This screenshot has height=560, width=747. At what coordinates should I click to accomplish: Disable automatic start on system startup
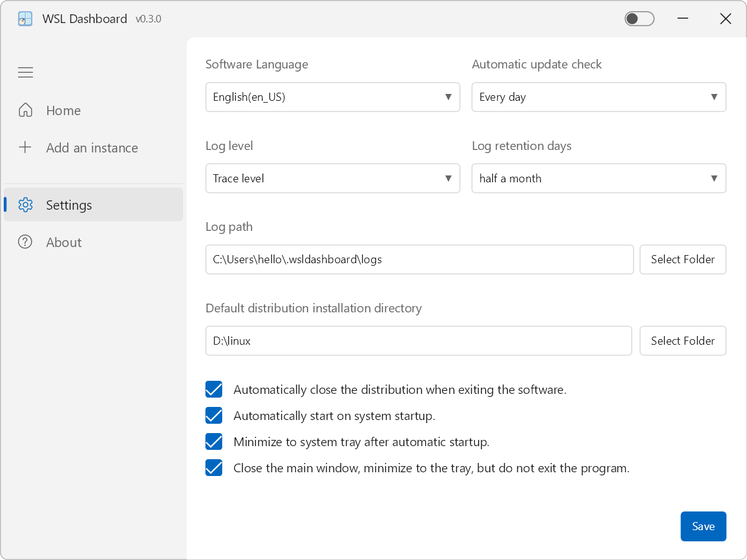point(214,416)
